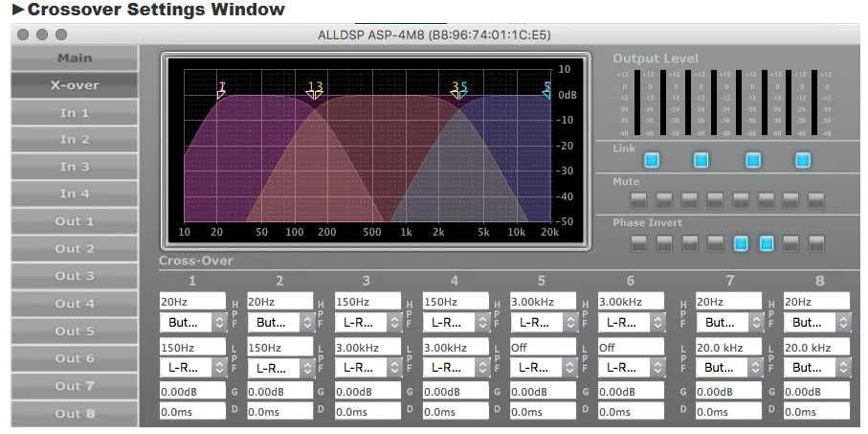Open the Out 1 tab

tap(75, 221)
